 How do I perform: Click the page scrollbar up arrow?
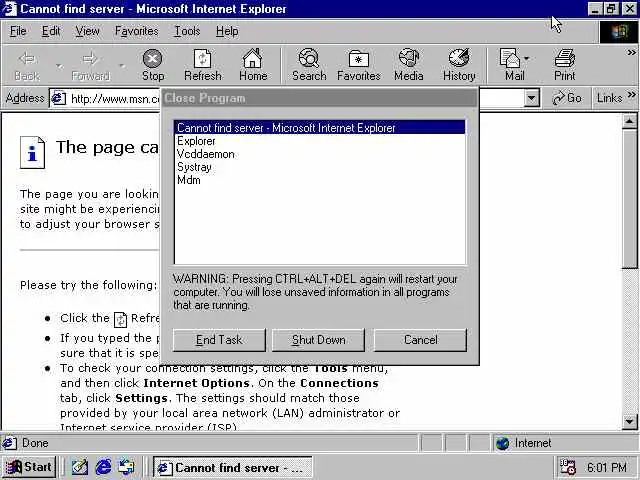[x=629, y=121]
